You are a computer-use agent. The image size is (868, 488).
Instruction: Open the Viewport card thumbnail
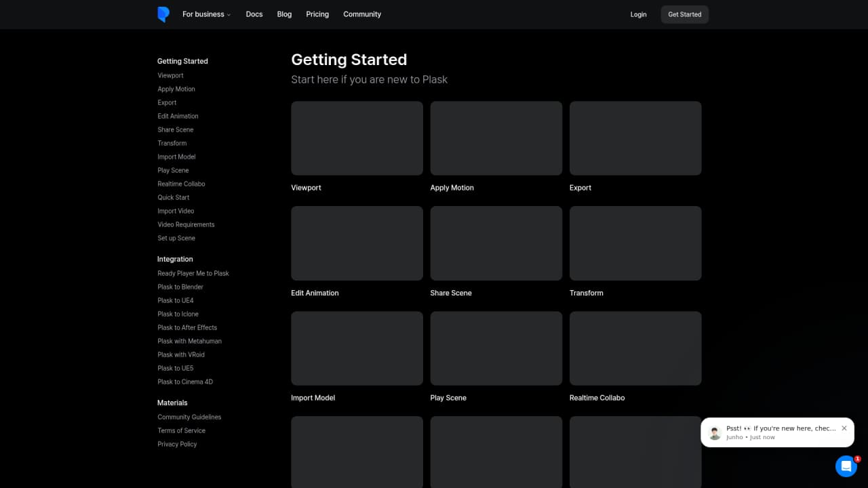pyautogui.click(x=357, y=138)
